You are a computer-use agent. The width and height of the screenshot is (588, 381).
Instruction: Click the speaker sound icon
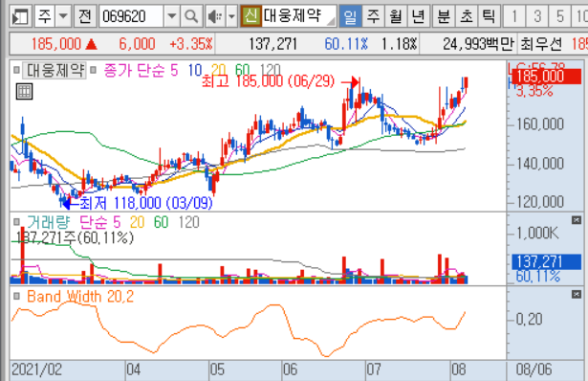tap(216, 16)
